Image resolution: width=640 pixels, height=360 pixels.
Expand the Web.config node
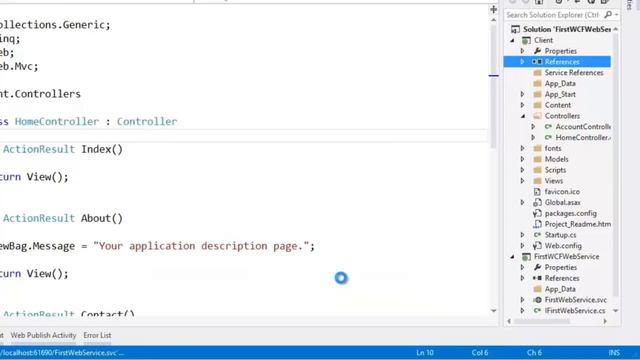point(522,246)
